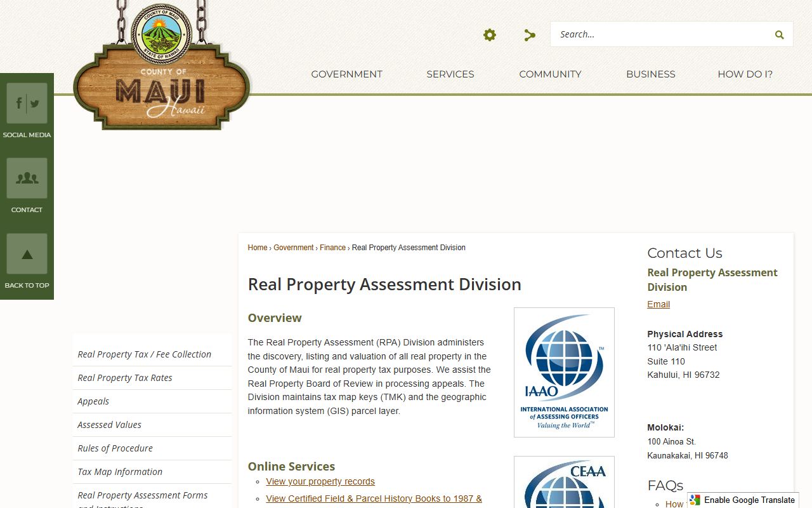Viewport: 812px width, 508px height.
Task: Click the share icon beside the search box
Action: [x=530, y=35]
